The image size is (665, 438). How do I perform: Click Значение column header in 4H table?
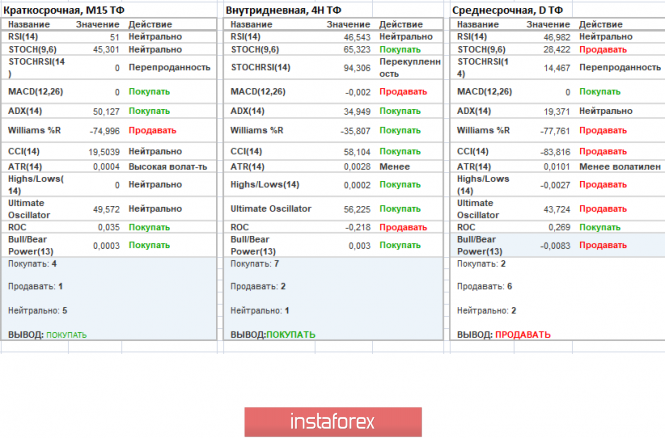coord(348,25)
